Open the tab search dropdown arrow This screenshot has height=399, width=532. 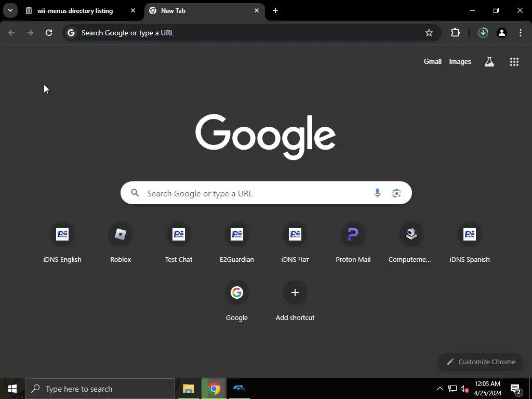[x=10, y=10]
